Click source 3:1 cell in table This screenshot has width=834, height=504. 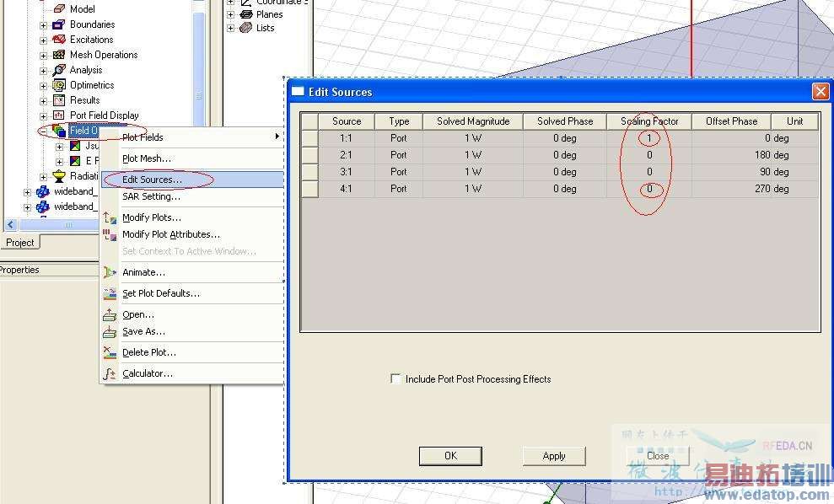347,172
